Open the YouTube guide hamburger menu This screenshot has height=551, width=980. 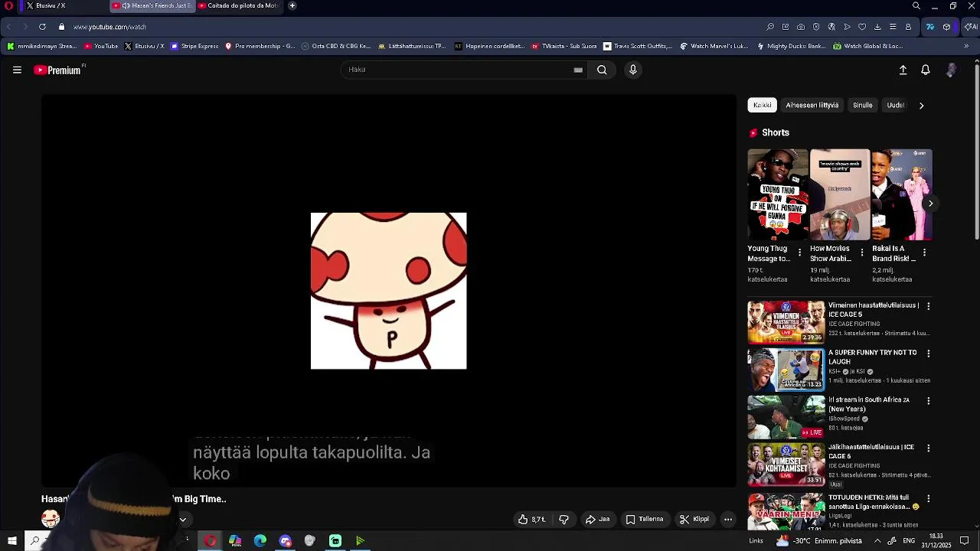pyautogui.click(x=17, y=70)
